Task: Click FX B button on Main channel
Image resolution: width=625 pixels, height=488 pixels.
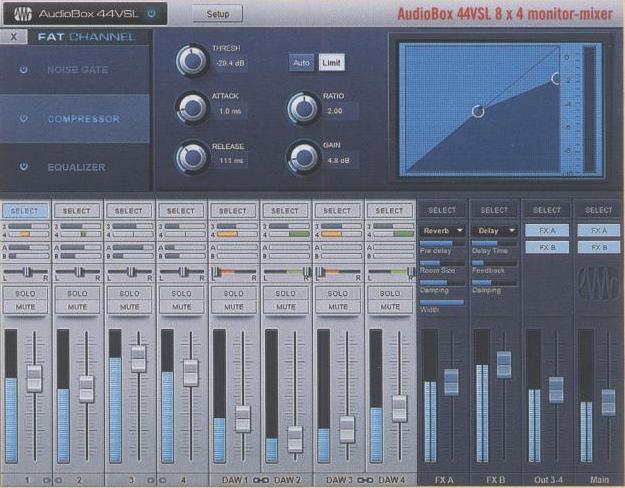Action: coord(599,247)
